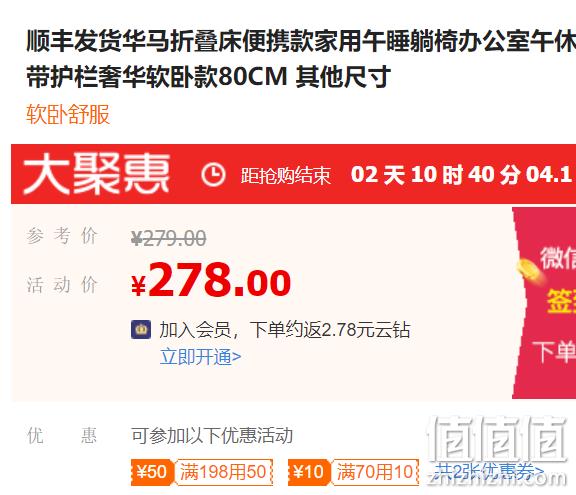The width and height of the screenshot is (576, 495).
Task: Click the orange ¥10 coupon badge
Action: click(x=309, y=472)
